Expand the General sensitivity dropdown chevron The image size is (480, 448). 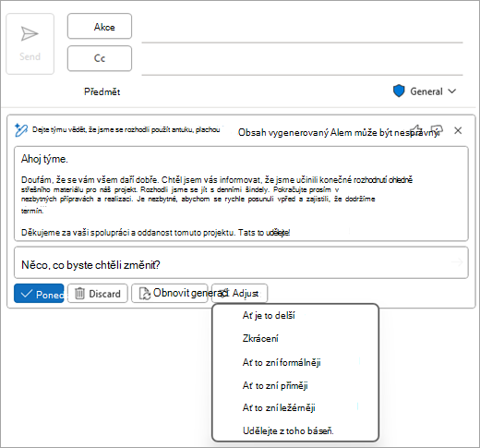pyautogui.click(x=452, y=91)
